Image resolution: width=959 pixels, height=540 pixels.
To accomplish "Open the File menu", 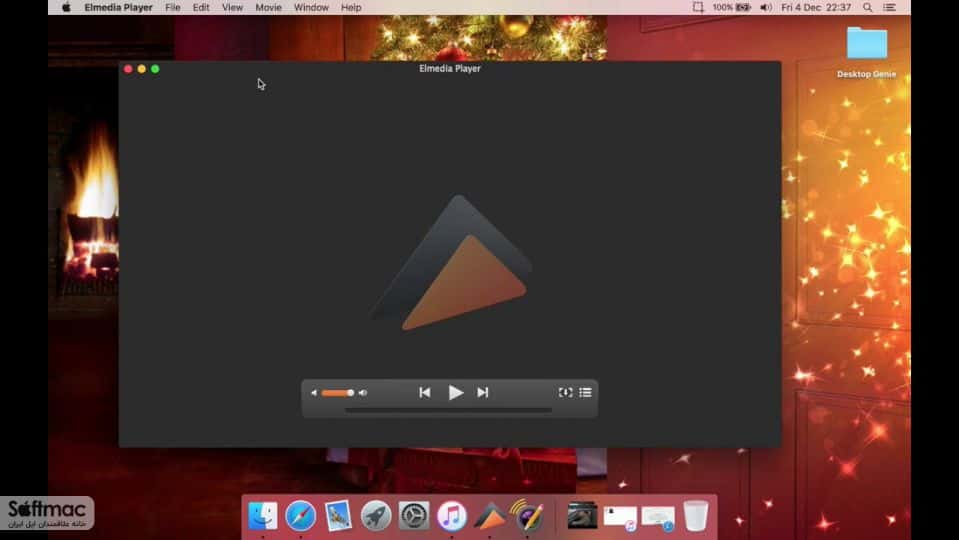I will pos(172,7).
